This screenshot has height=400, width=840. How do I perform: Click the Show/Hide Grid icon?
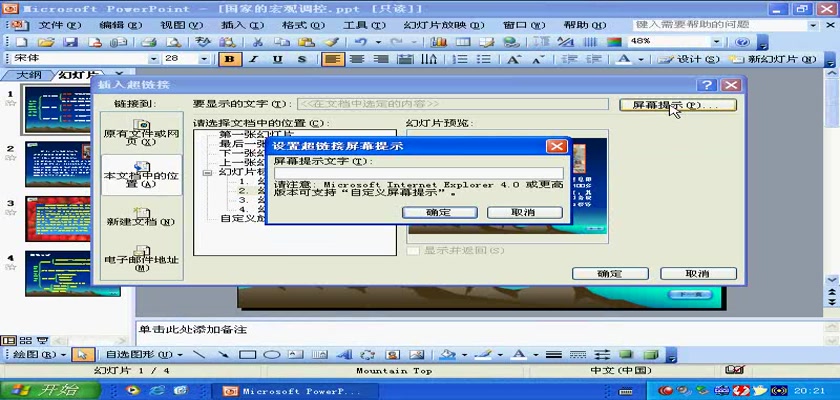pos(590,42)
